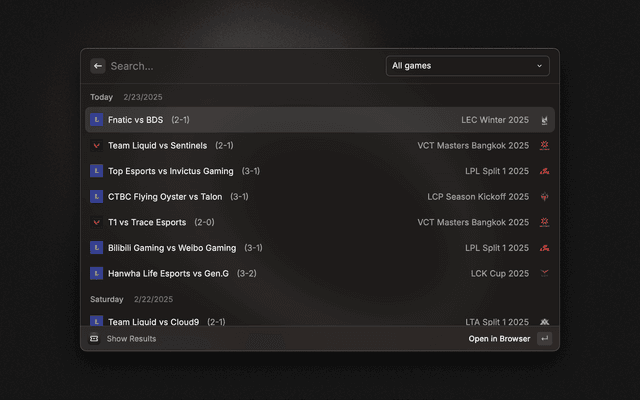Click the LCP Season Kickoff league logo

coord(544,197)
